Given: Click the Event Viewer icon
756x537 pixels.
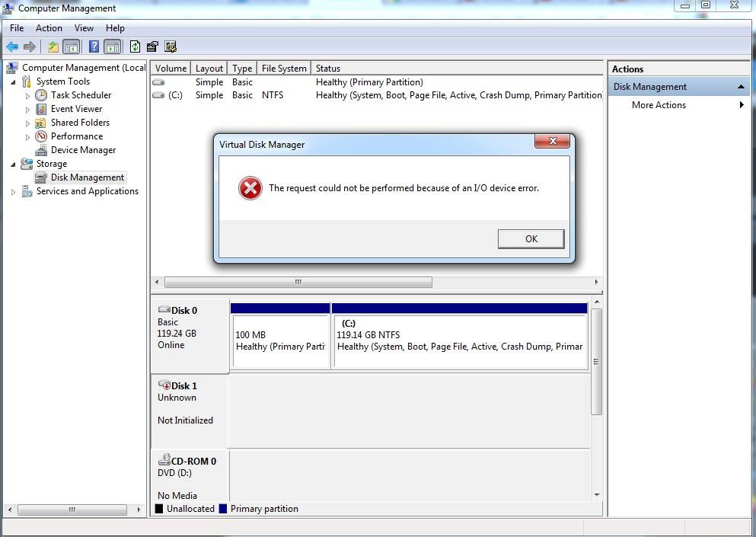Looking at the screenshot, I should click(x=41, y=109).
